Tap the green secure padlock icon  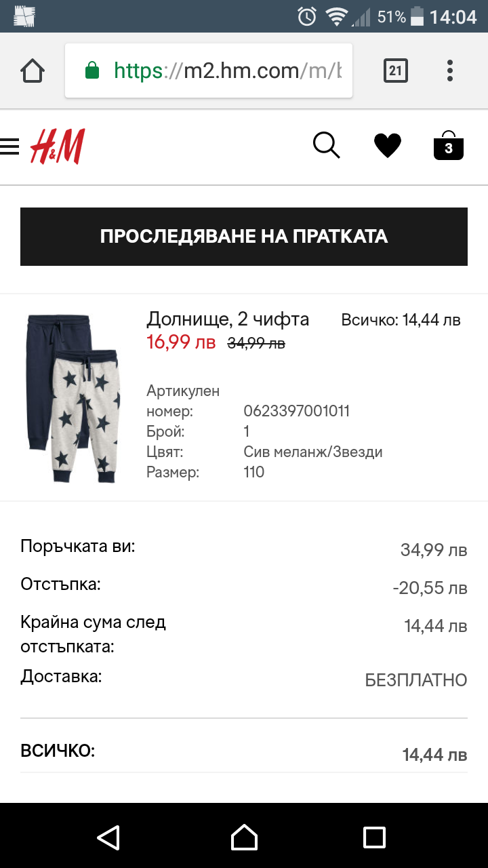click(92, 71)
